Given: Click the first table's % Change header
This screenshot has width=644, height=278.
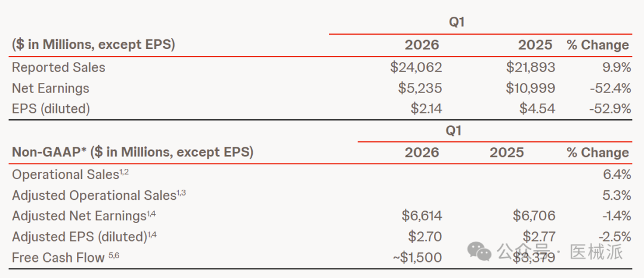Looking at the screenshot, I should click(x=598, y=45).
